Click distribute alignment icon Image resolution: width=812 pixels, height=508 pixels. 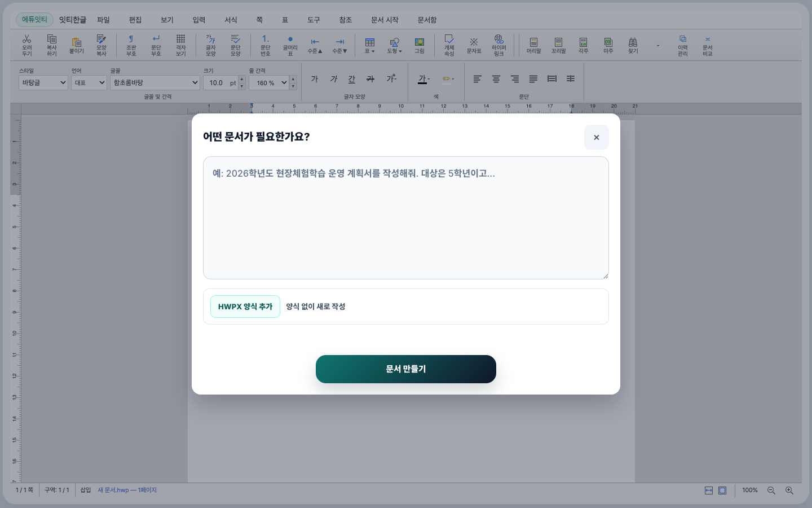tap(552, 79)
